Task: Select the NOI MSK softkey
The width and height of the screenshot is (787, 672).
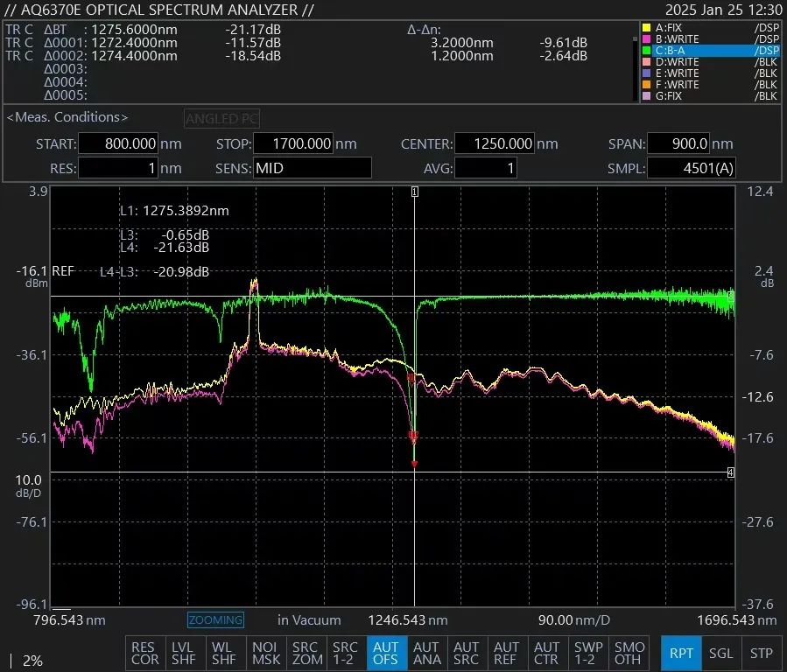Action: [265, 654]
